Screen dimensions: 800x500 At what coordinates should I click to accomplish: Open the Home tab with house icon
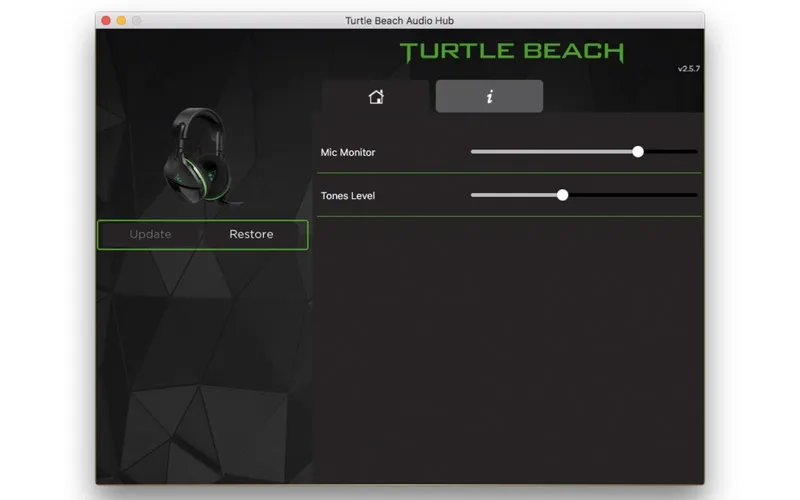coord(376,96)
